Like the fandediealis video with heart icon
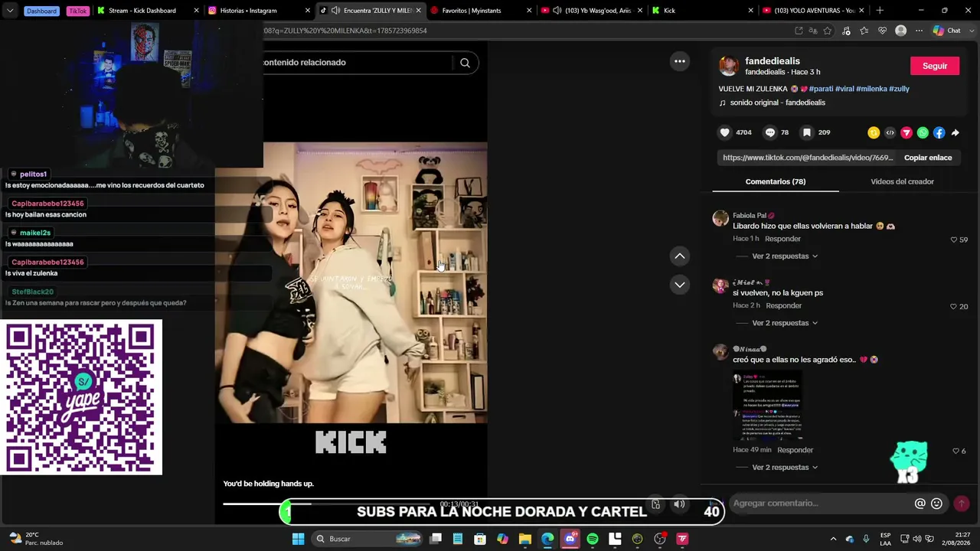 point(725,132)
